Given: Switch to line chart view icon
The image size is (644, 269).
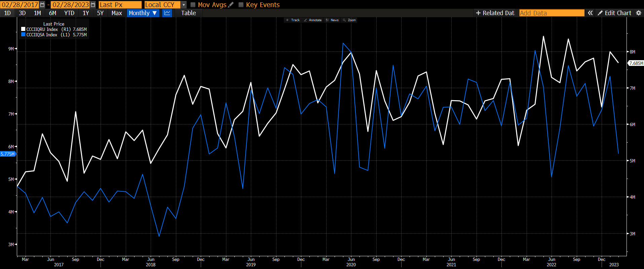Looking at the screenshot, I should tap(167, 13).
